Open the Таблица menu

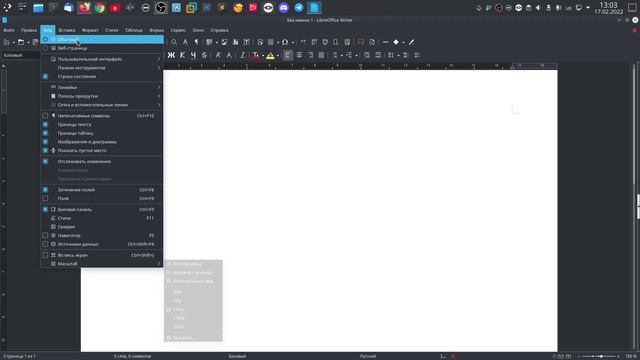tap(133, 30)
